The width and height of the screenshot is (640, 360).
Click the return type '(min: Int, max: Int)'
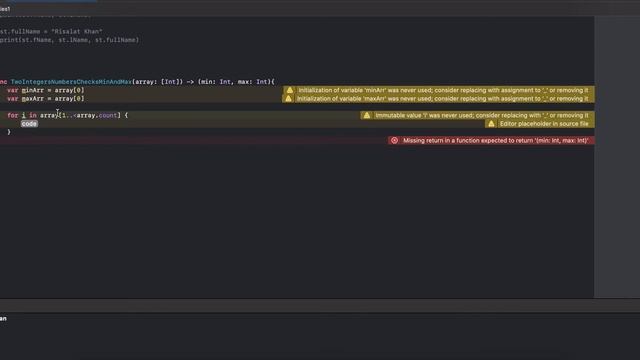point(234,82)
